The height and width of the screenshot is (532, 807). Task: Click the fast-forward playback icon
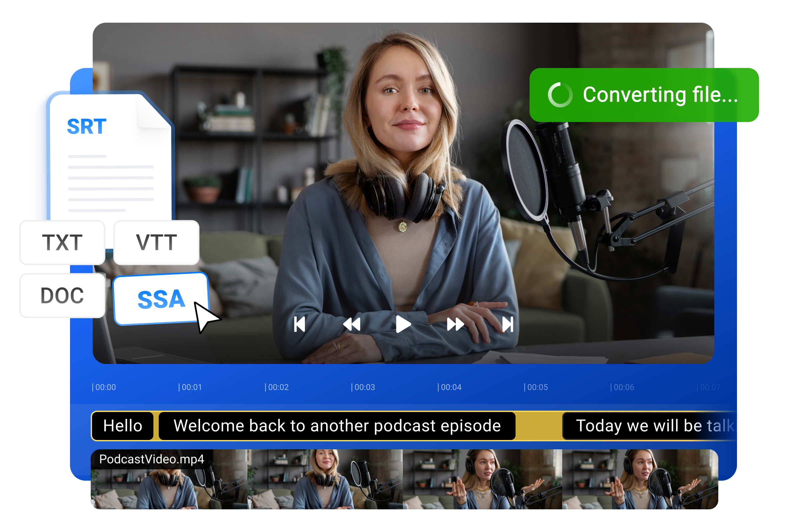click(456, 324)
